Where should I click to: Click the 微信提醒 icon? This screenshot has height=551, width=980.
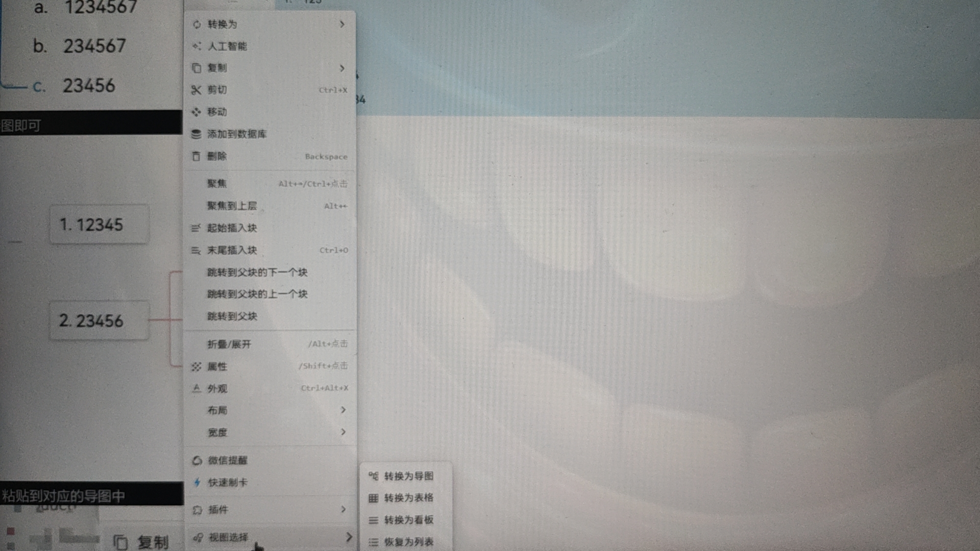pyautogui.click(x=197, y=461)
